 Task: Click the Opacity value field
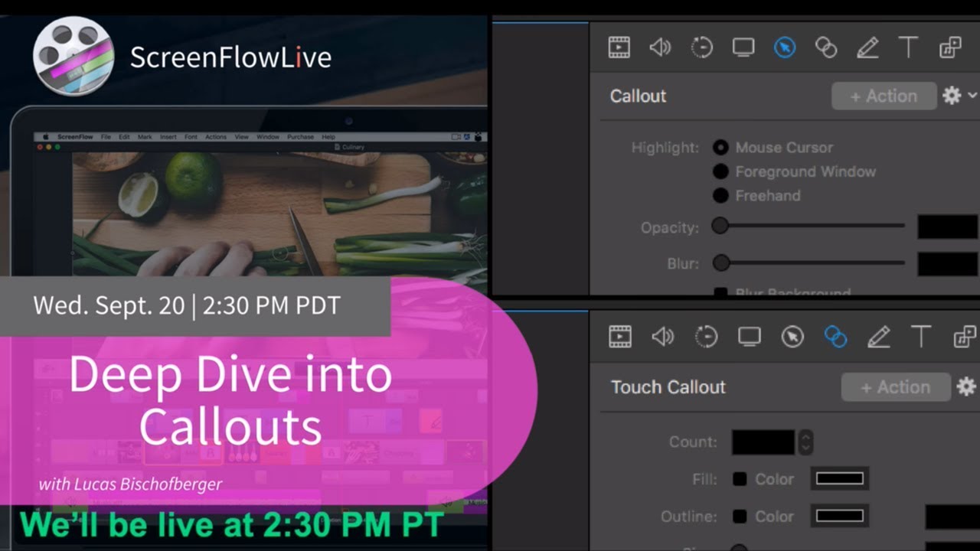pos(949,227)
